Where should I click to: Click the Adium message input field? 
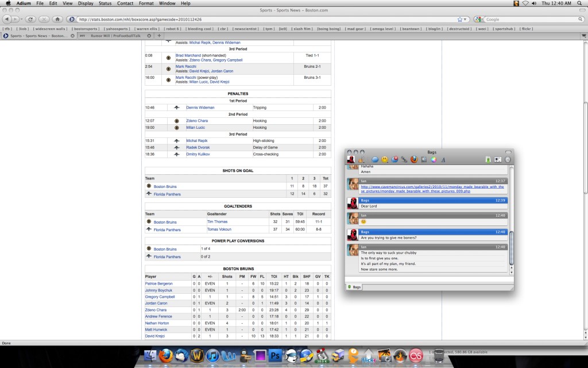pyautogui.click(x=429, y=278)
